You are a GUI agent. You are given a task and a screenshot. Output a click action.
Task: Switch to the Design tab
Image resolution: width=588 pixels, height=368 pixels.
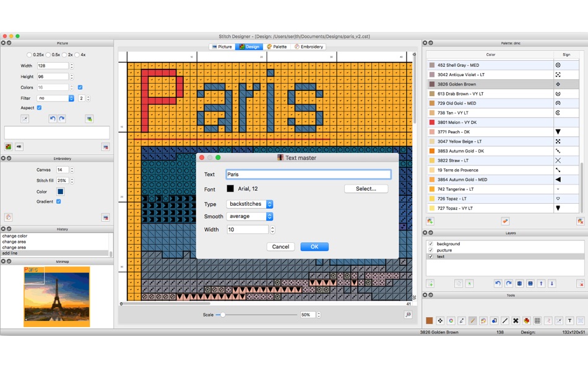pyautogui.click(x=249, y=47)
